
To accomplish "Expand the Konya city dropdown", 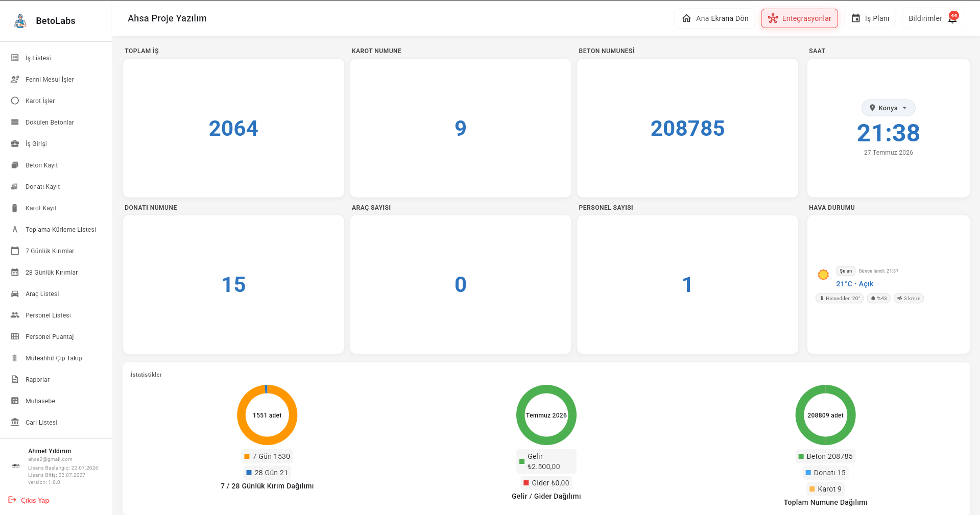I will (888, 108).
